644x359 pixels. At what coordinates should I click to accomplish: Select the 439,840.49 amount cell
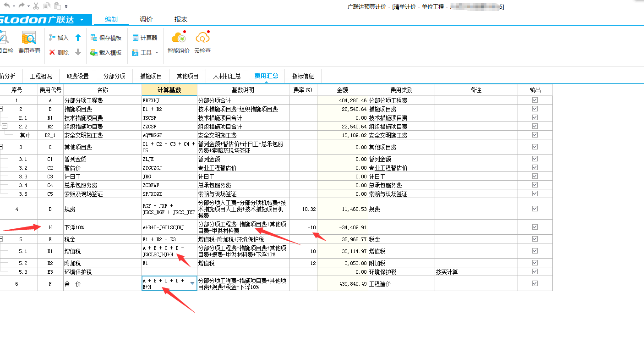[x=343, y=284]
